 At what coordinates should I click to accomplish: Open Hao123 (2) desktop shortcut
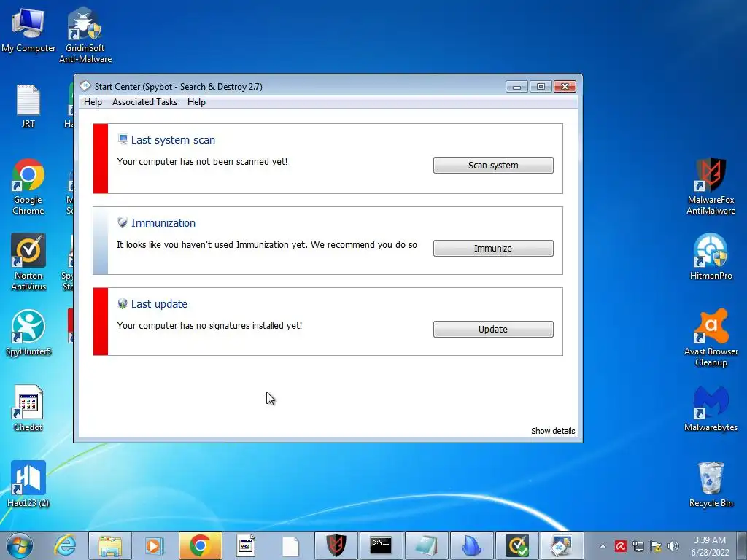[28, 484]
